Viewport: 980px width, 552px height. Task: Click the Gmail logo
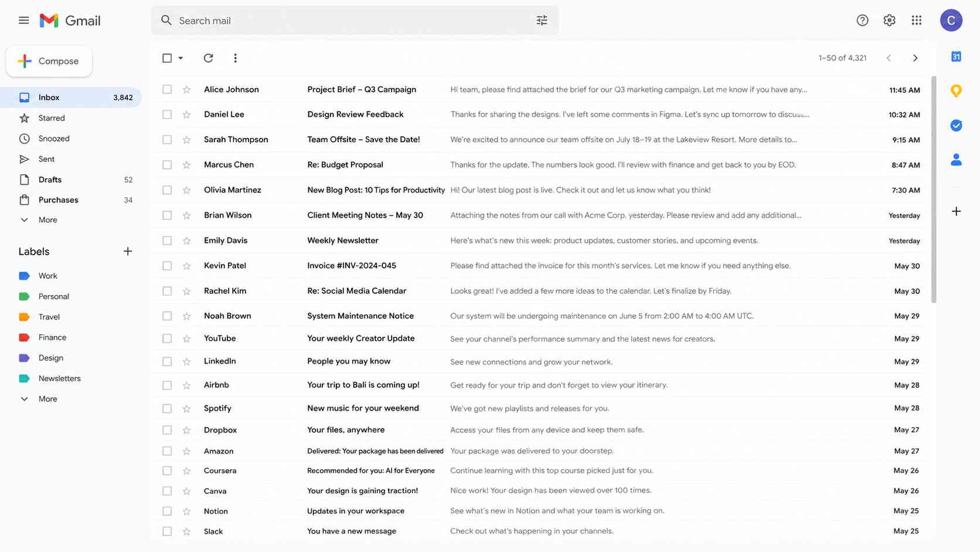(70, 21)
